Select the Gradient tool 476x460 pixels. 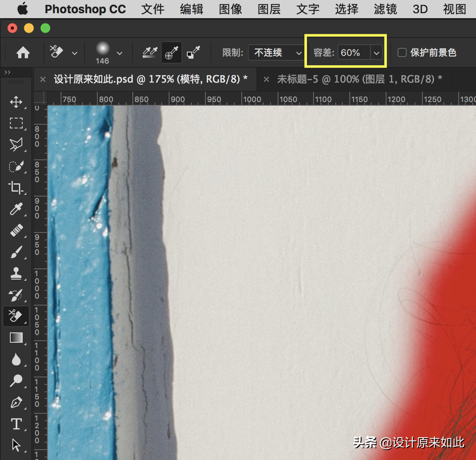[16, 337]
